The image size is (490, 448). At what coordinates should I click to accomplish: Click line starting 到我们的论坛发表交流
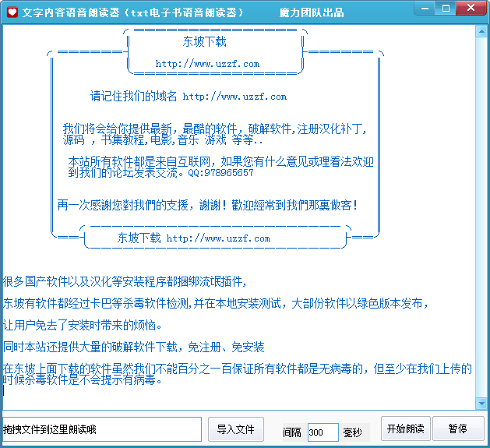(160, 172)
